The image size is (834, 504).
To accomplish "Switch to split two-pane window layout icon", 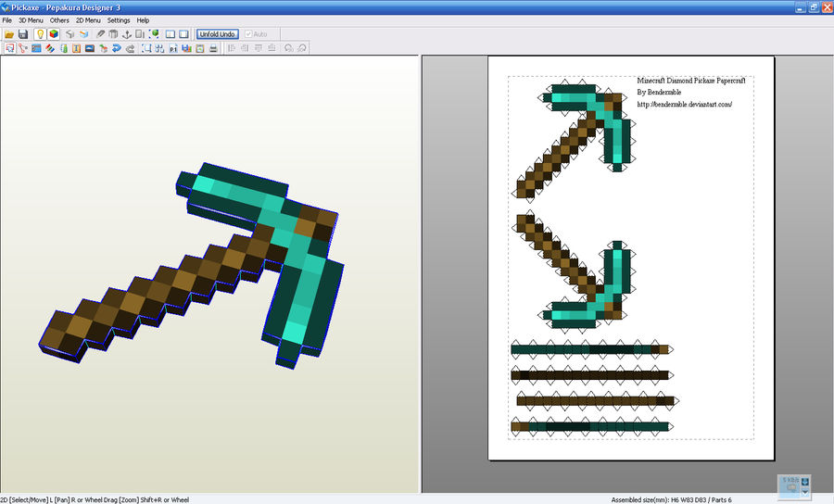I will pyautogui.click(x=171, y=34).
